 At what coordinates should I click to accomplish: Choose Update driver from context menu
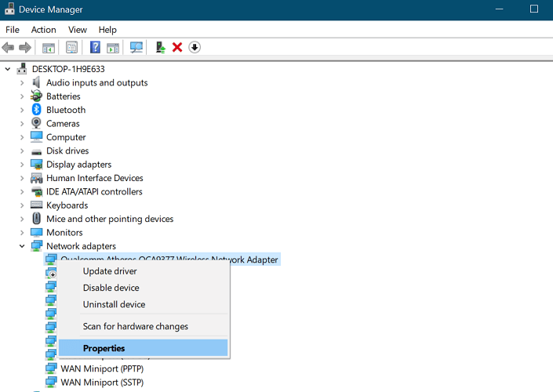point(144,271)
